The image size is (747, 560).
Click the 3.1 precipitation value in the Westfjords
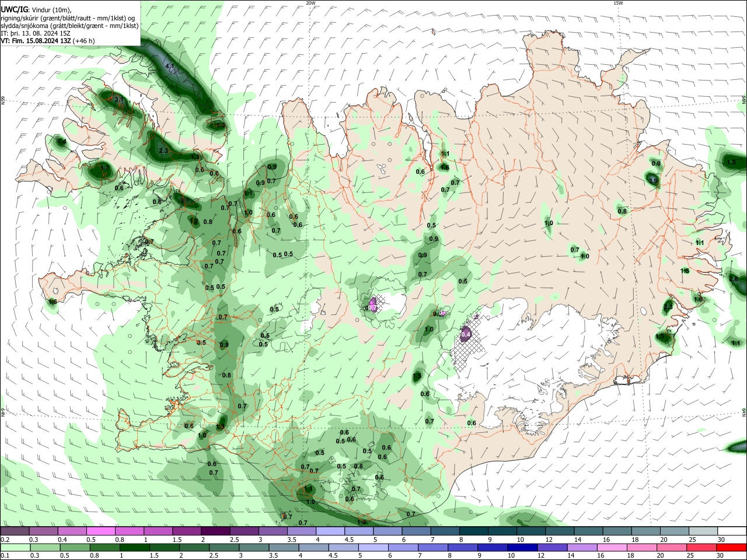(120, 100)
